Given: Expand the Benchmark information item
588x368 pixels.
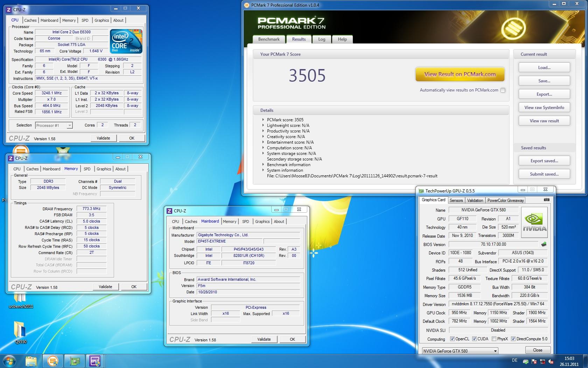Looking at the screenshot, I should (x=263, y=164).
